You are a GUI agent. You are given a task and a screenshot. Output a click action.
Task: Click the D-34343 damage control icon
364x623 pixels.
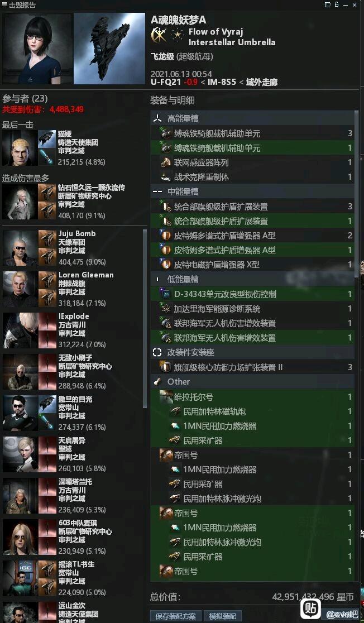click(x=165, y=294)
